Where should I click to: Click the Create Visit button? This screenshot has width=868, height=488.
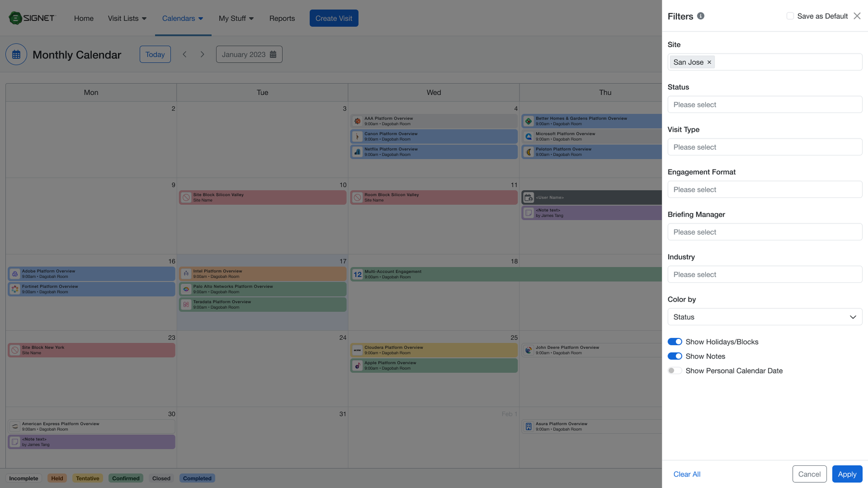pos(334,18)
